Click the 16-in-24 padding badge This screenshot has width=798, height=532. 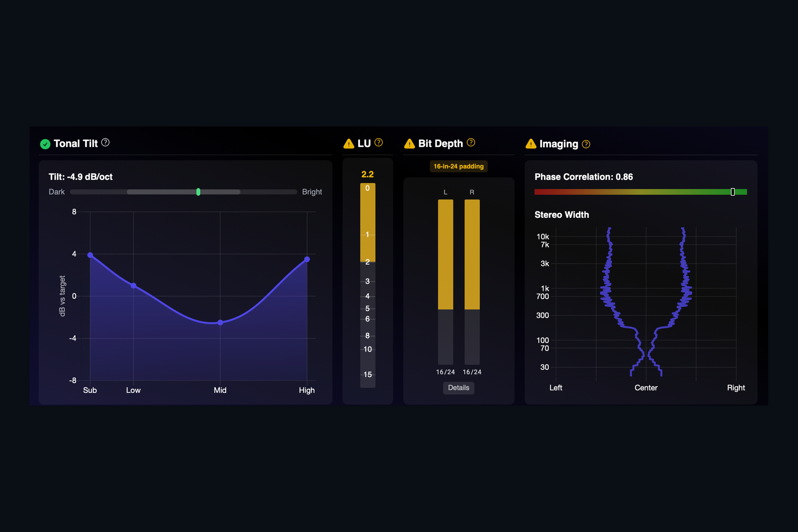pos(458,166)
